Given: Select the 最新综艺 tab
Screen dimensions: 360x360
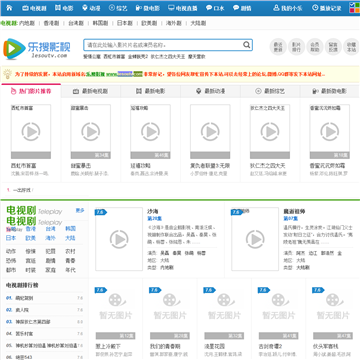Looking at the screenshot, I should point(270,91).
